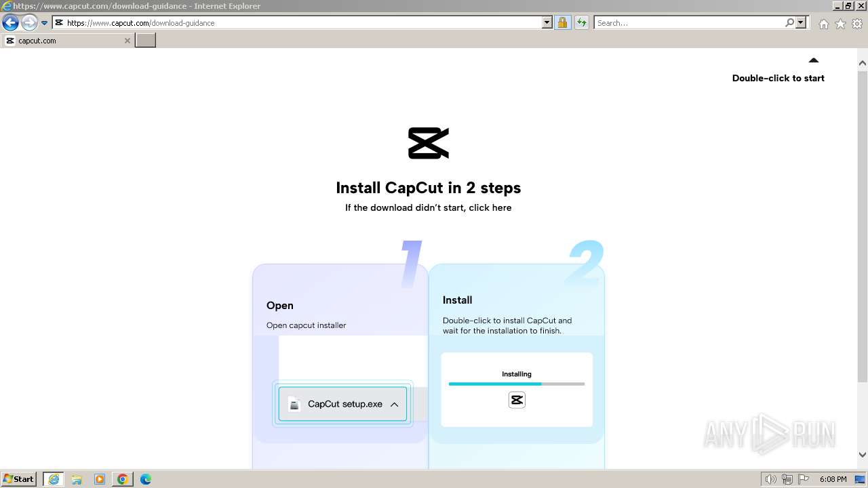The width and height of the screenshot is (868, 488).
Task: Click the page favicon in address bar
Action: point(59,23)
